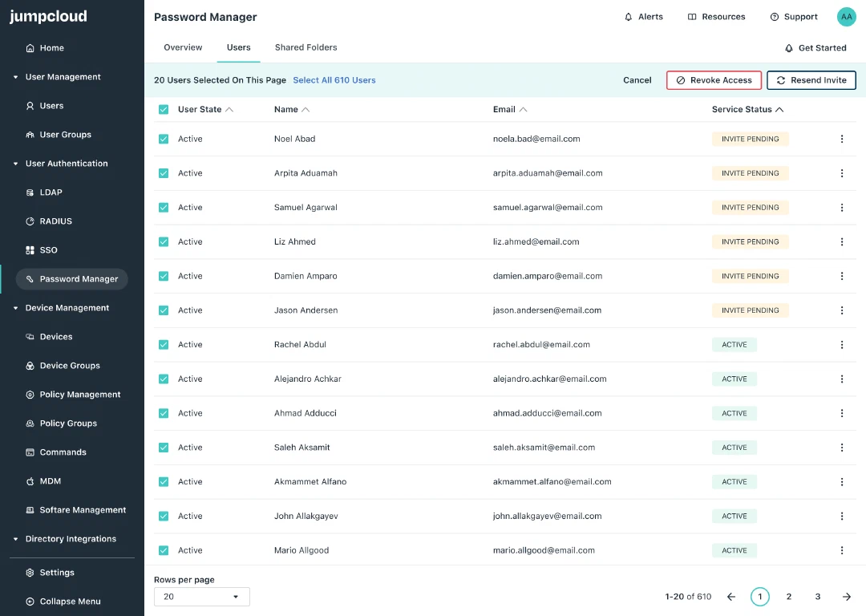
Task: Open kebab menu for Noel Abad
Action: tap(842, 140)
